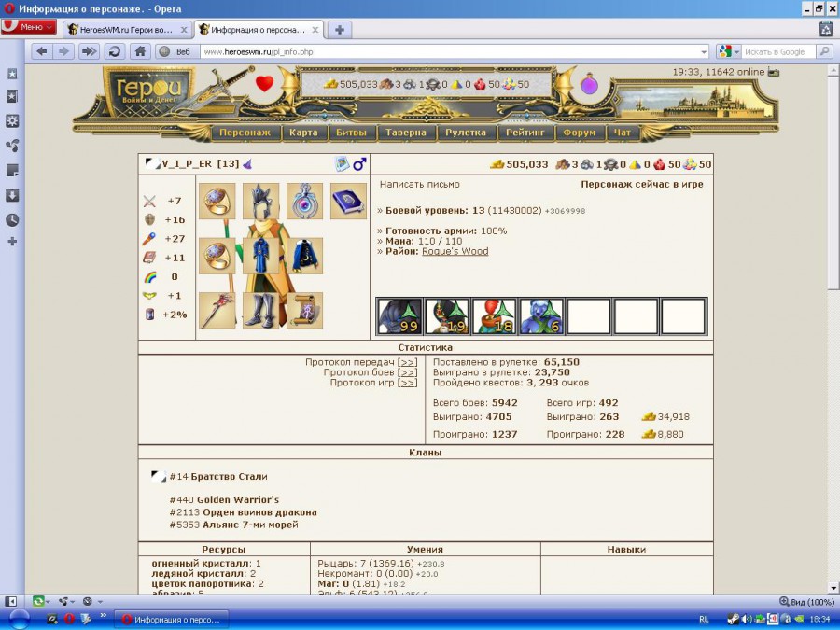Click the wizard hat faction icon
Image resolution: width=840 pixels, height=630 pixels.
click(x=247, y=164)
